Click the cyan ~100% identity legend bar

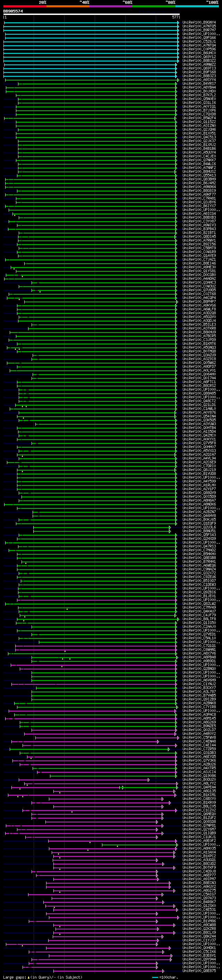[197, 6]
